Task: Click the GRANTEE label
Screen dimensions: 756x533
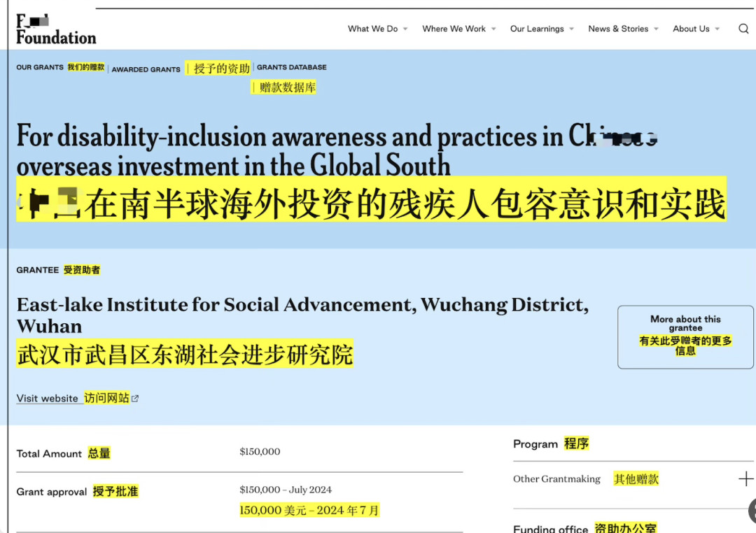Action: tap(37, 270)
